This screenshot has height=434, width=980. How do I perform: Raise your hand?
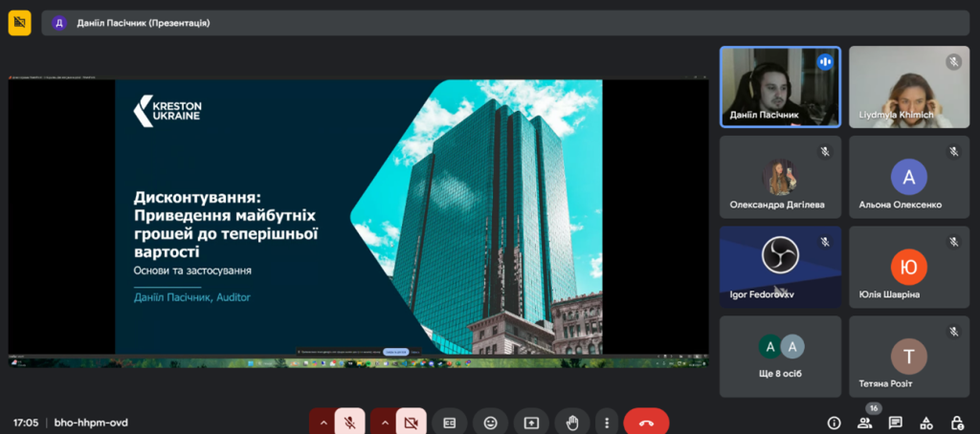572,423
